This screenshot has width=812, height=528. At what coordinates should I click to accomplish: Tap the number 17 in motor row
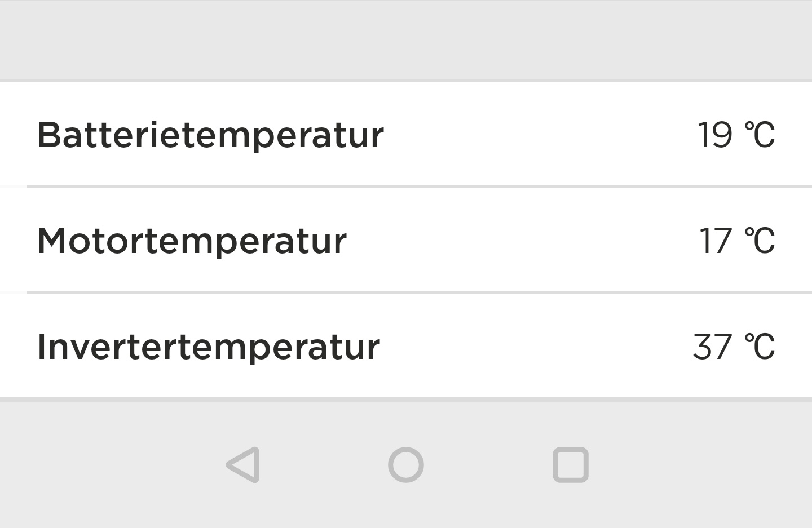click(x=715, y=241)
